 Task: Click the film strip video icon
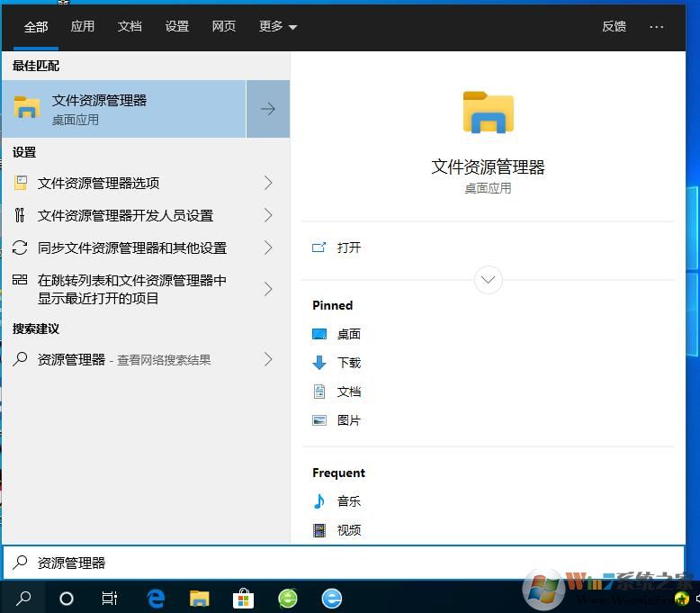pos(319,530)
